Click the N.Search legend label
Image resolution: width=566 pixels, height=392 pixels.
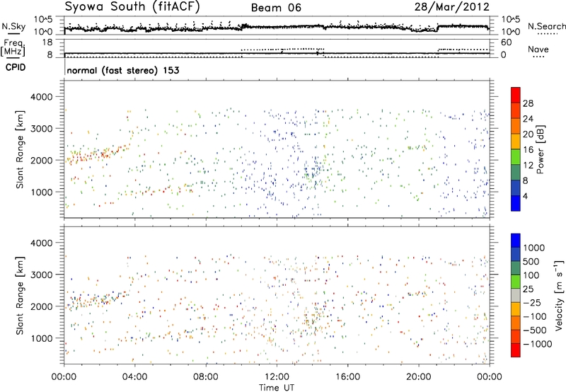tap(546, 26)
